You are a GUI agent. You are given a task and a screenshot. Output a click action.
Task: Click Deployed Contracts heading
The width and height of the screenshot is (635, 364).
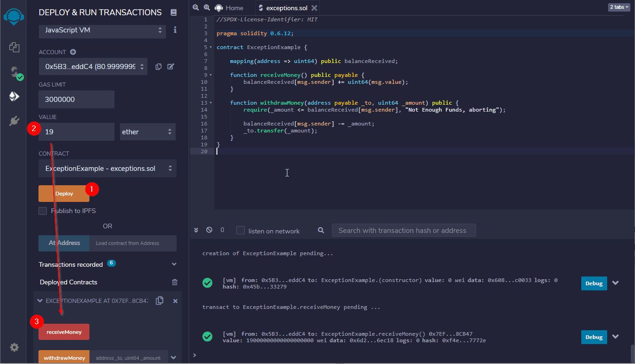click(x=69, y=282)
